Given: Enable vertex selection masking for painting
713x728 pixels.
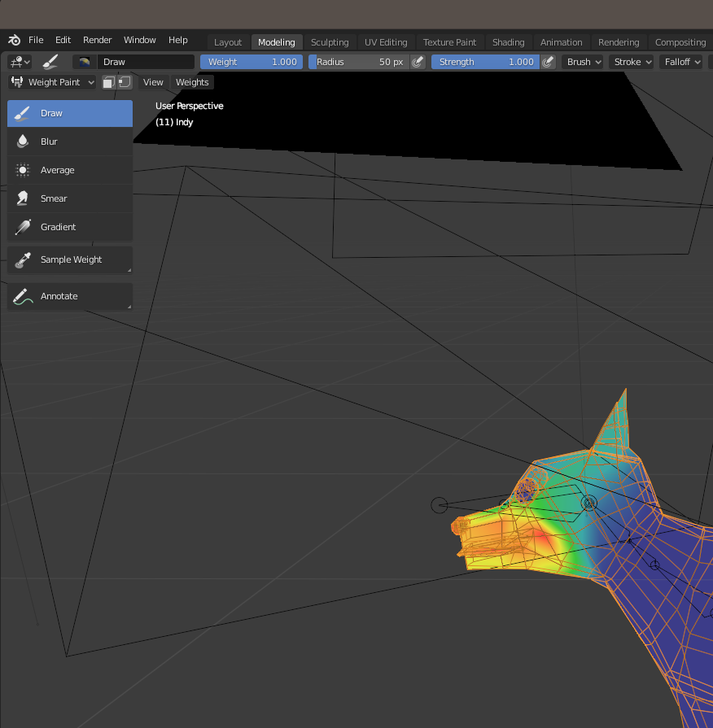Looking at the screenshot, I should [x=125, y=82].
